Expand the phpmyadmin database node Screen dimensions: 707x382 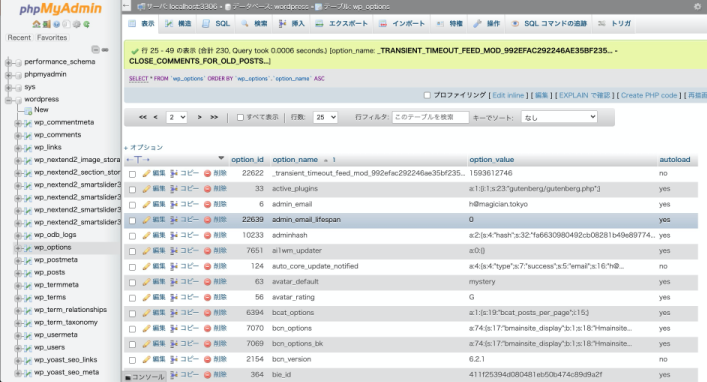pos(8,75)
